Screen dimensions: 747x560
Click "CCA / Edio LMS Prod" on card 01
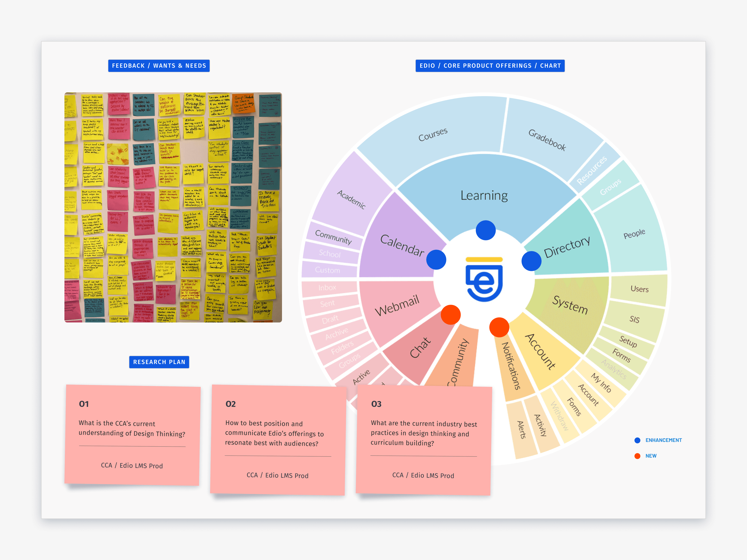tap(132, 465)
